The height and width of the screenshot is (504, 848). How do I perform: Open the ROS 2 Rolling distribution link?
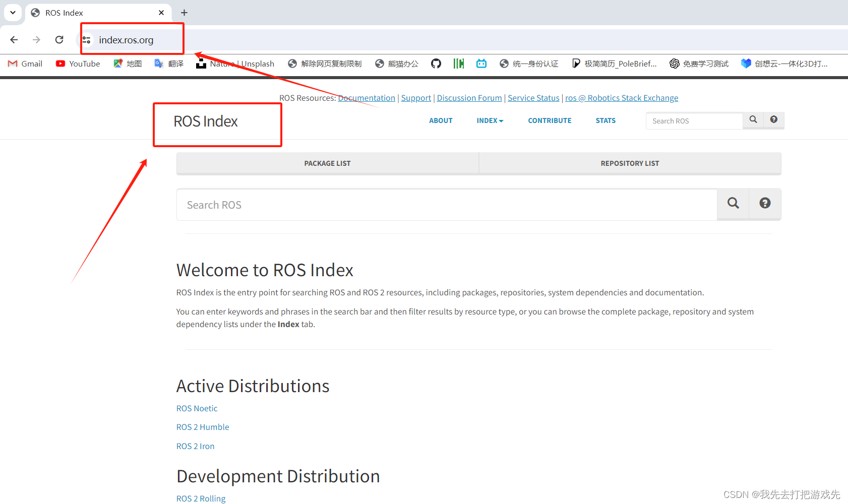201,498
